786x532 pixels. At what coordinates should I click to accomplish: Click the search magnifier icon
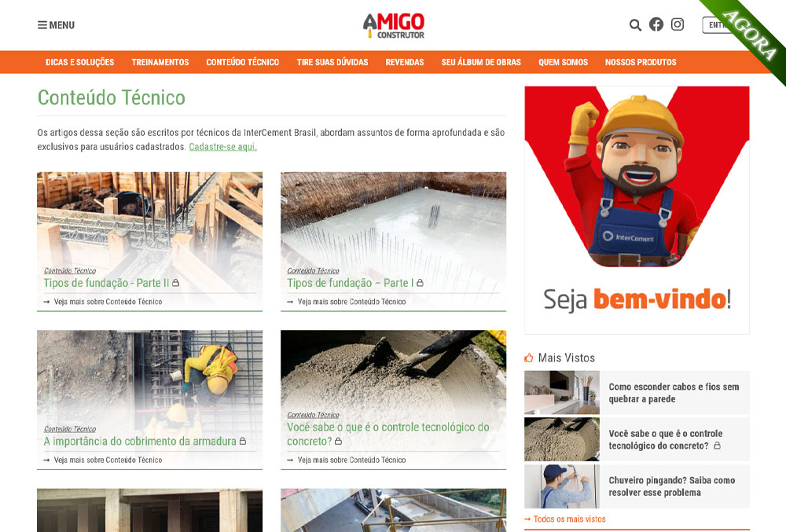635,25
